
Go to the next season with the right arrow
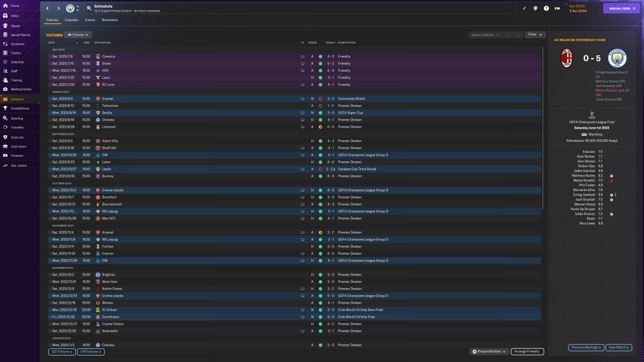[x=518, y=35]
